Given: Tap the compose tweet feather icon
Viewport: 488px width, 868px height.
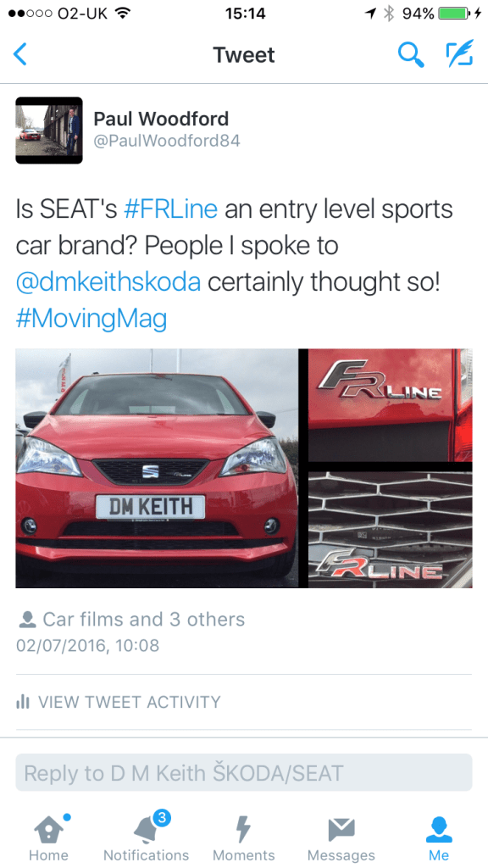Looking at the screenshot, I should coord(460,54).
